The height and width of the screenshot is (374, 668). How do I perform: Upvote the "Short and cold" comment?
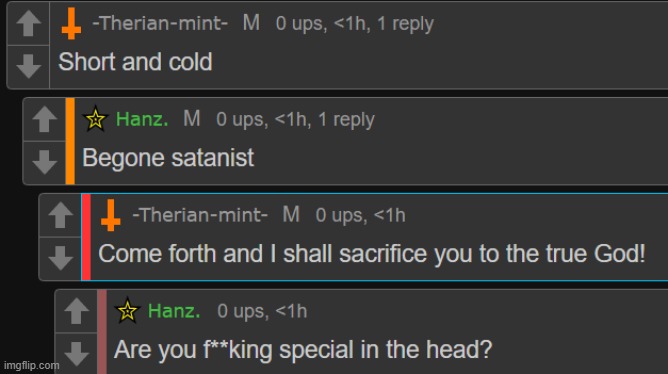(29, 23)
